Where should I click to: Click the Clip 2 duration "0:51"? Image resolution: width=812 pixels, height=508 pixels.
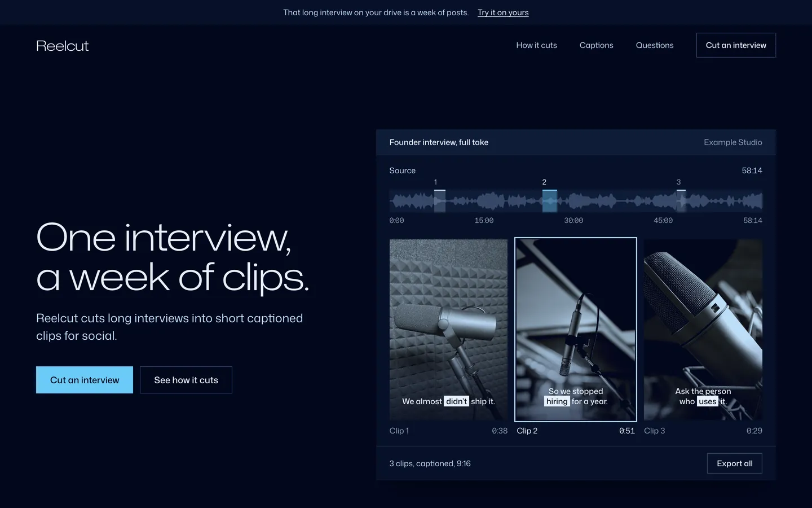(x=627, y=431)
